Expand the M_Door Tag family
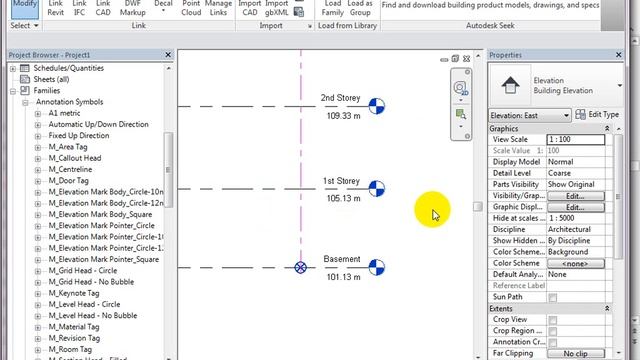Screen dimensions: 640x360 pos(38,181)
